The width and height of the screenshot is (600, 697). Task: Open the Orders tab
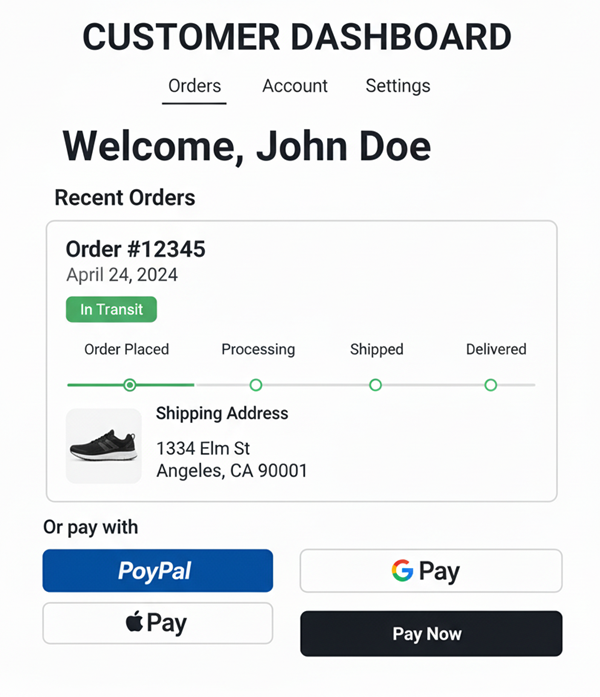[194, 86]
